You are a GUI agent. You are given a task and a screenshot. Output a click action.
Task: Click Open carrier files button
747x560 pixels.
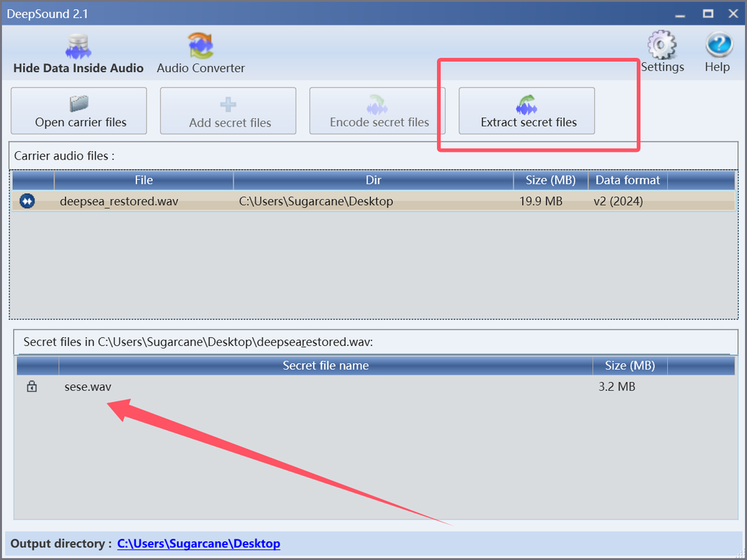pos(78,111)
